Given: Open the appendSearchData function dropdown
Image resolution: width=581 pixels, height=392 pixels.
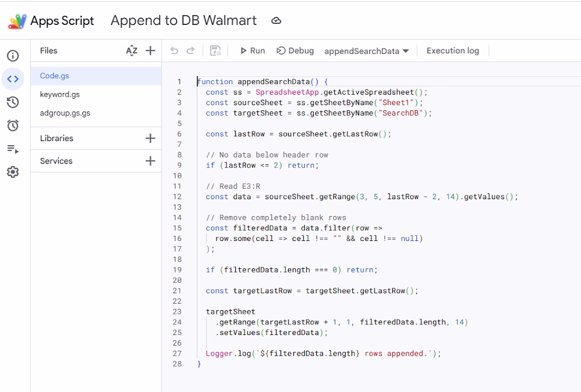Looking at the screenshot, I should pos(367,51).
